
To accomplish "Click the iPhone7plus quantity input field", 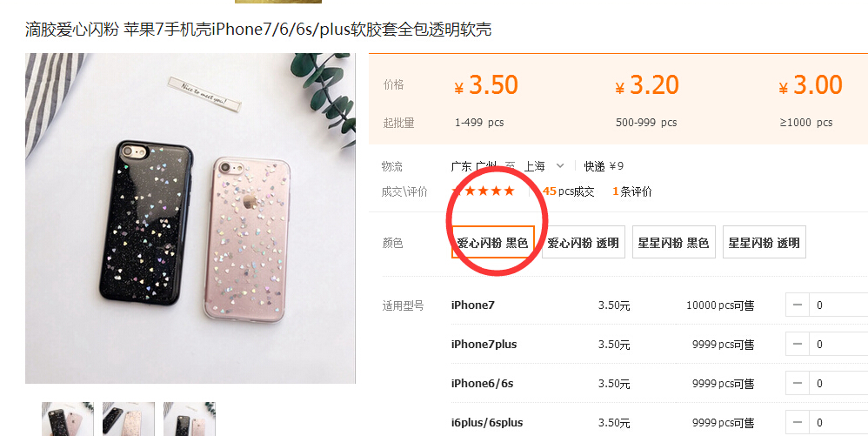I will tap(838, 344).
